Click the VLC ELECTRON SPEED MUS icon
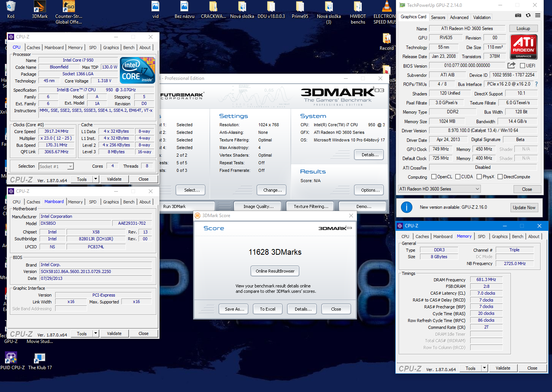 tap(385, 12)
